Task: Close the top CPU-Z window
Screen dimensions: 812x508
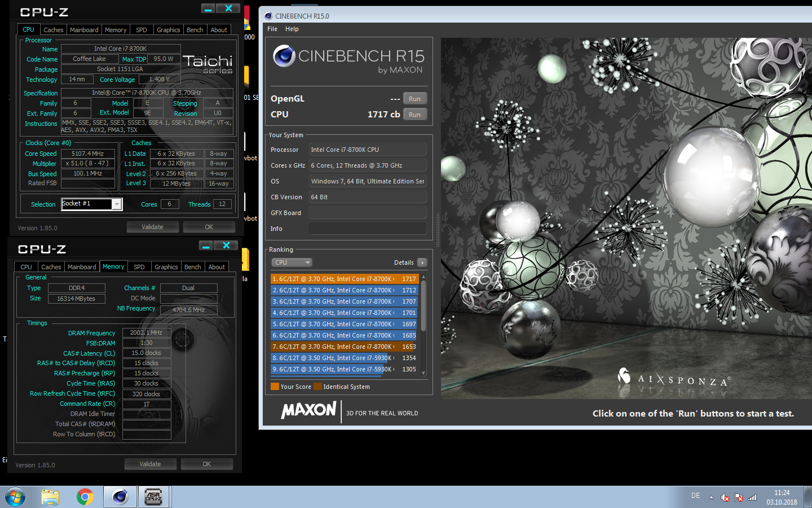Action: click(x=228, y=8)
